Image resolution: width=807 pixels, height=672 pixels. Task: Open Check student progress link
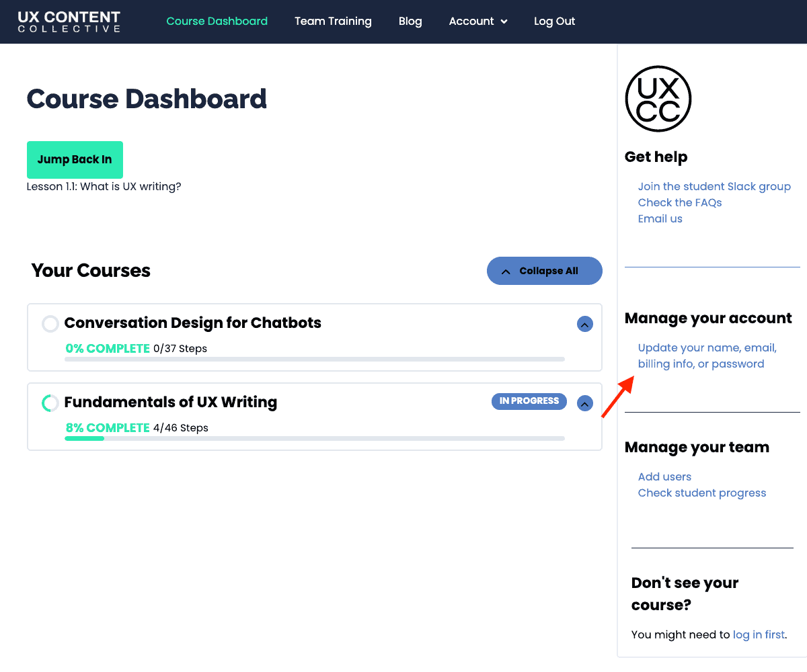click(x=702, y=493)
